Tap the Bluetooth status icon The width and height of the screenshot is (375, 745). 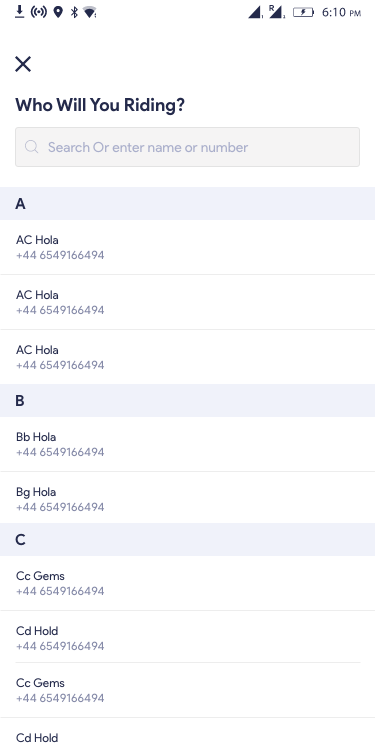[74, 12]
